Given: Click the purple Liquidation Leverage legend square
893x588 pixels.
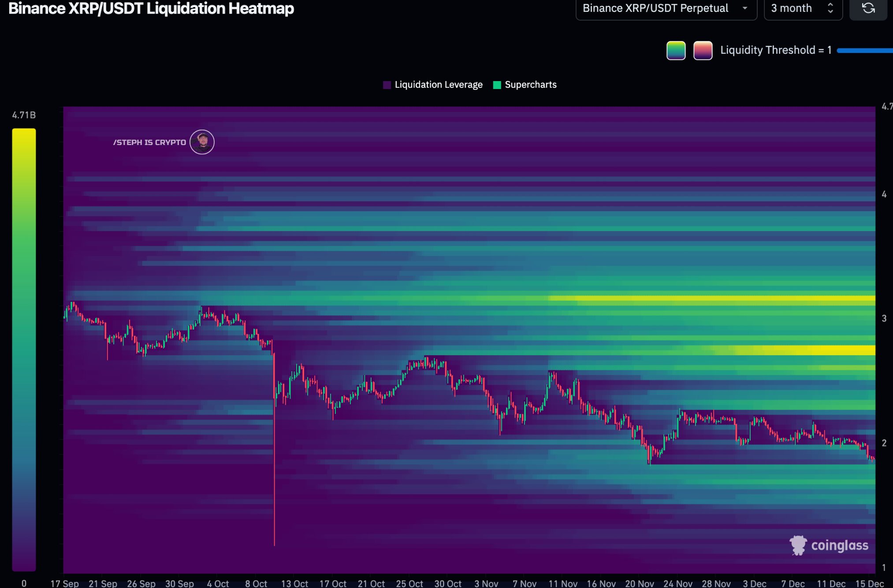Looking at the screenshot, I should point(387,84).
